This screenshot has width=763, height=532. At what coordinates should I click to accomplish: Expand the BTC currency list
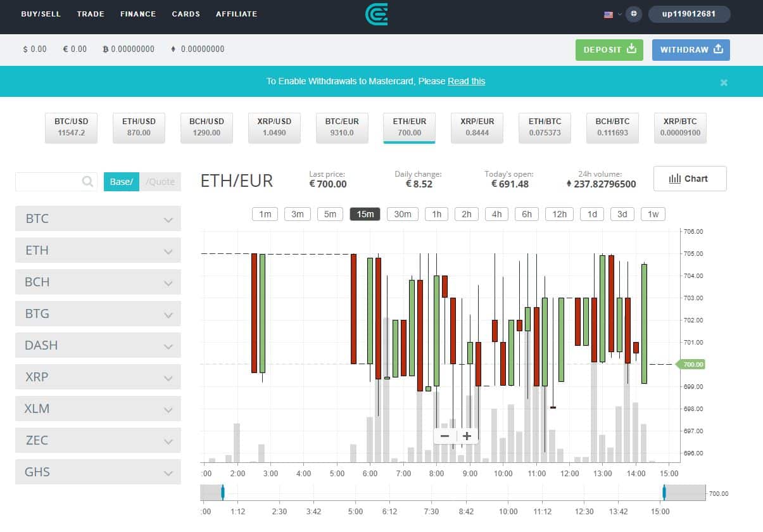click(x=98, y=218)
